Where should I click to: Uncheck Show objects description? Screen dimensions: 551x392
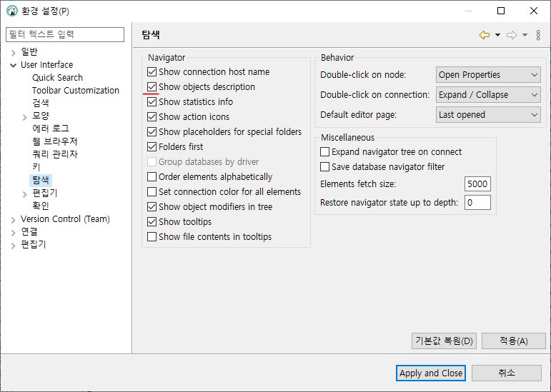click(152, 86)
